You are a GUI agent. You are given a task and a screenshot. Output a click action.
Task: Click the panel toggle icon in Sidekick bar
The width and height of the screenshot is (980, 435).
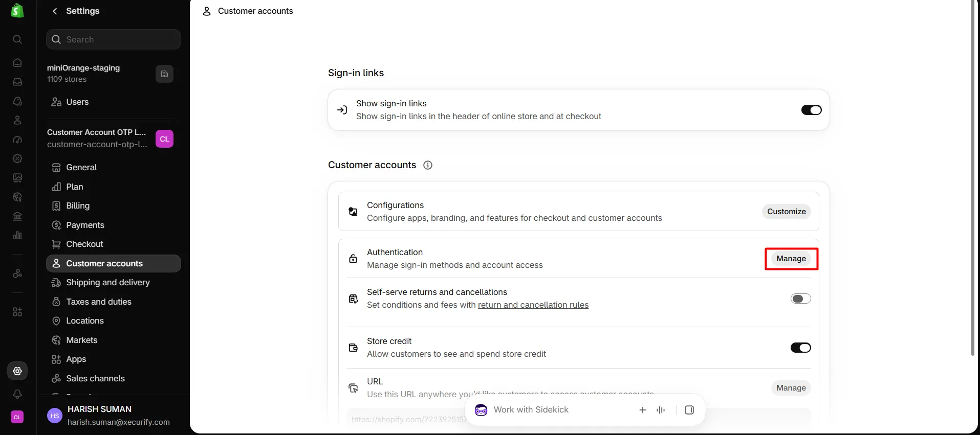click(x=689, y=410)
